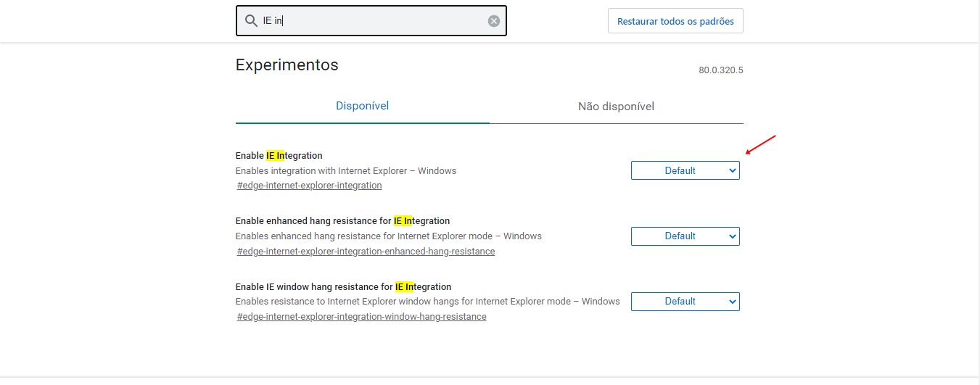
Task: Click 'Enable enhanced hang resistance for IE Integration' title
Action: click(342, 220)
